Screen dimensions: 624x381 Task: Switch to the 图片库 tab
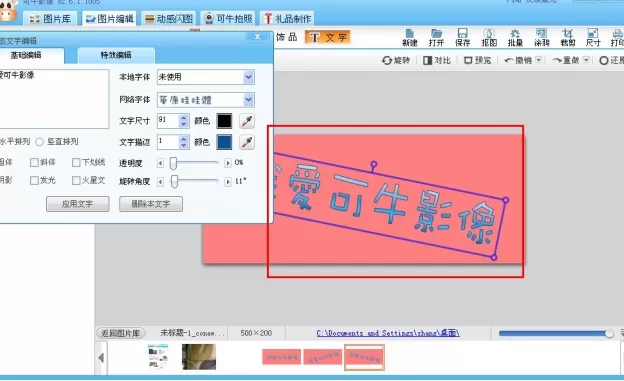click(51, 19)
